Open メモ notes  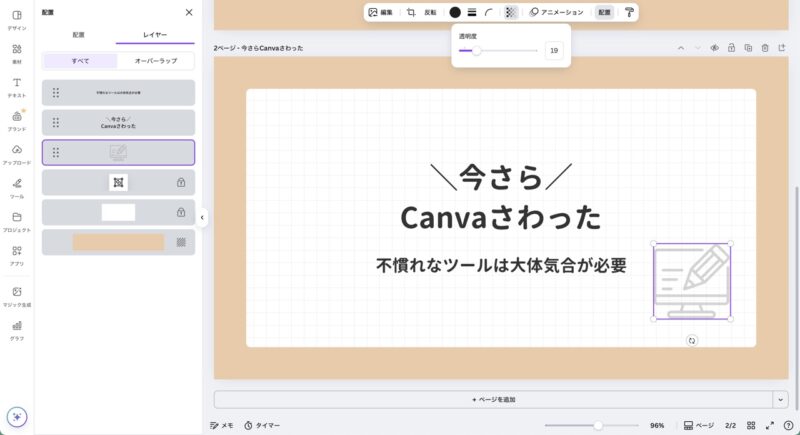click(222, 425)
